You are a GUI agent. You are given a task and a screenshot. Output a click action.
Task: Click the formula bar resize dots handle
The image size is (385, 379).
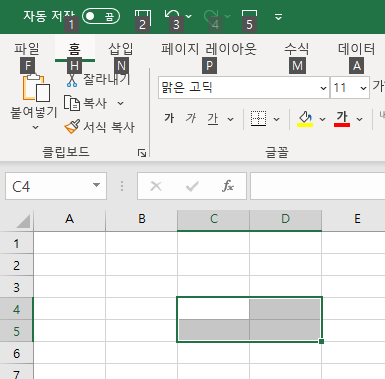coord(122,186)
